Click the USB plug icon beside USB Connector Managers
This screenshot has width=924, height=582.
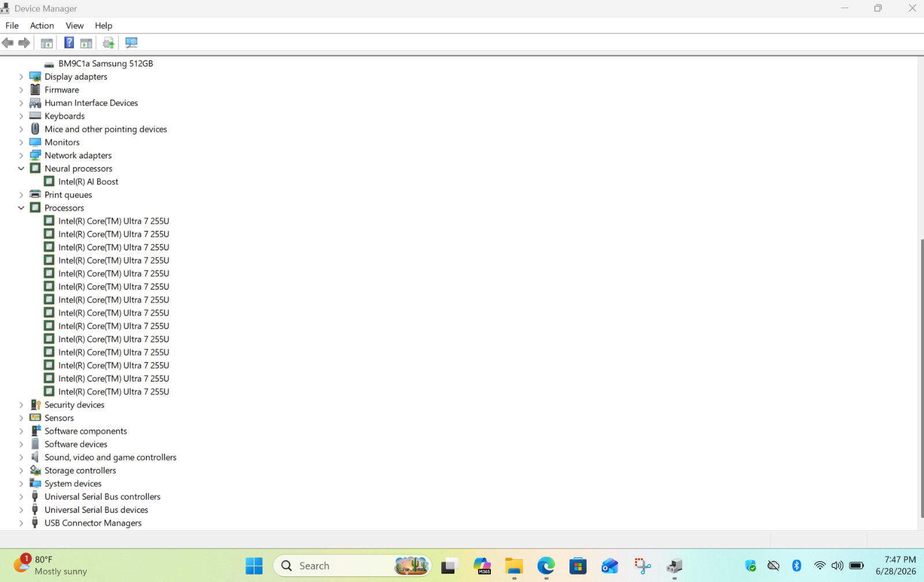coord(35,522)
